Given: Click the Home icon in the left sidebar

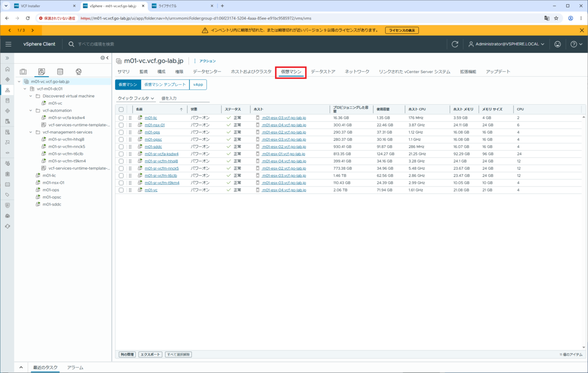Looking at the screenshot, I should point(7,69).
